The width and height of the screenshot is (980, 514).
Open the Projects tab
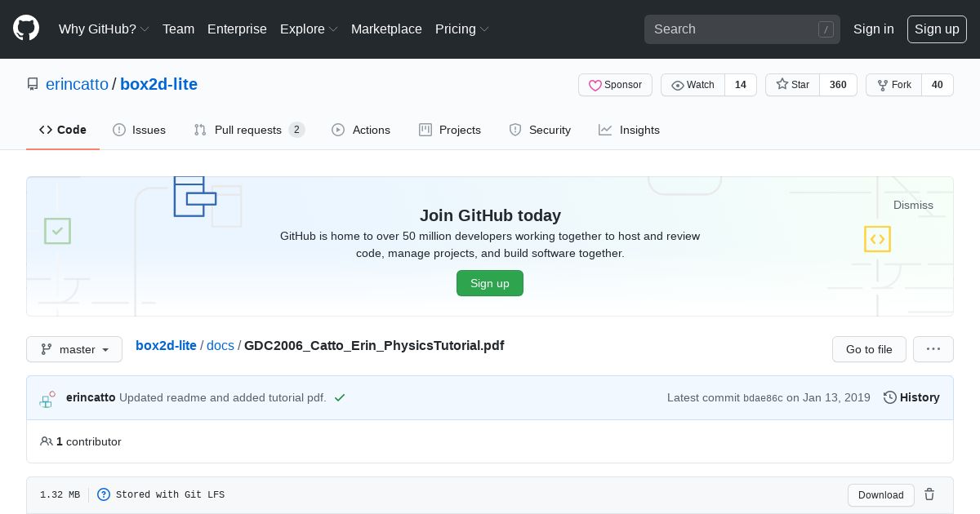click(450, 130)
